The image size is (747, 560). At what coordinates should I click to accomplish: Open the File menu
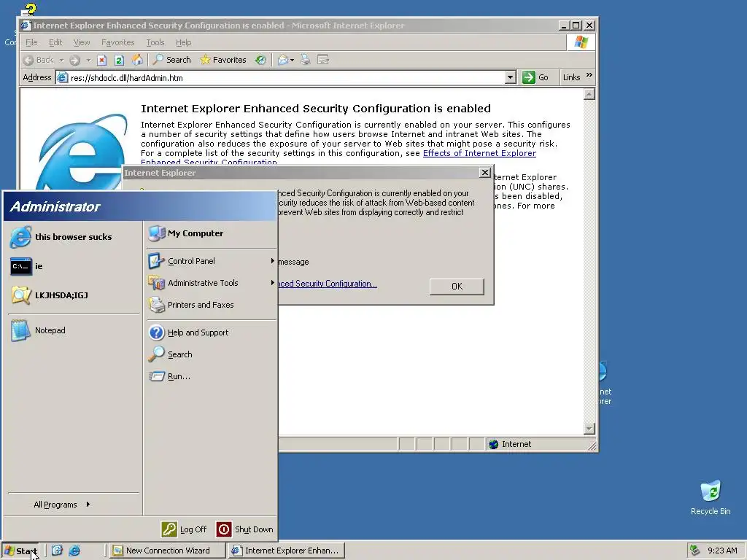(31, 42)
